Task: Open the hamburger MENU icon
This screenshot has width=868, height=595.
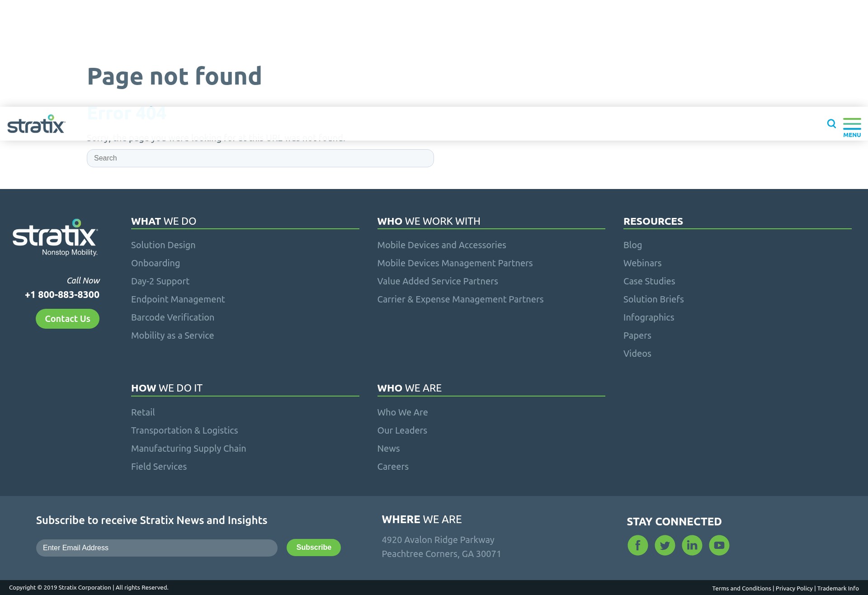Action: pos(852,127)
